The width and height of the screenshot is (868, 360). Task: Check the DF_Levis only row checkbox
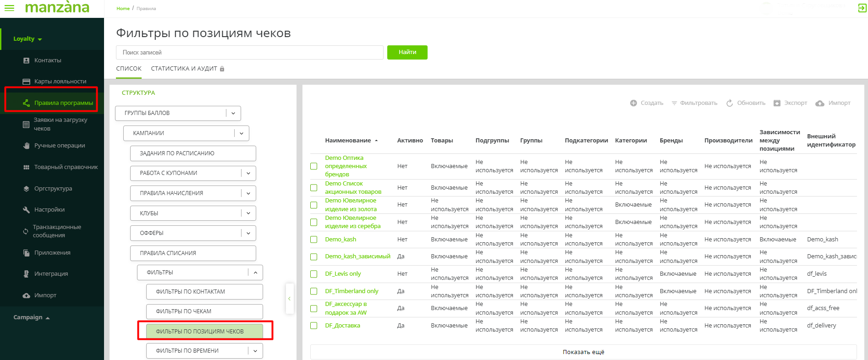click(314, 274)
